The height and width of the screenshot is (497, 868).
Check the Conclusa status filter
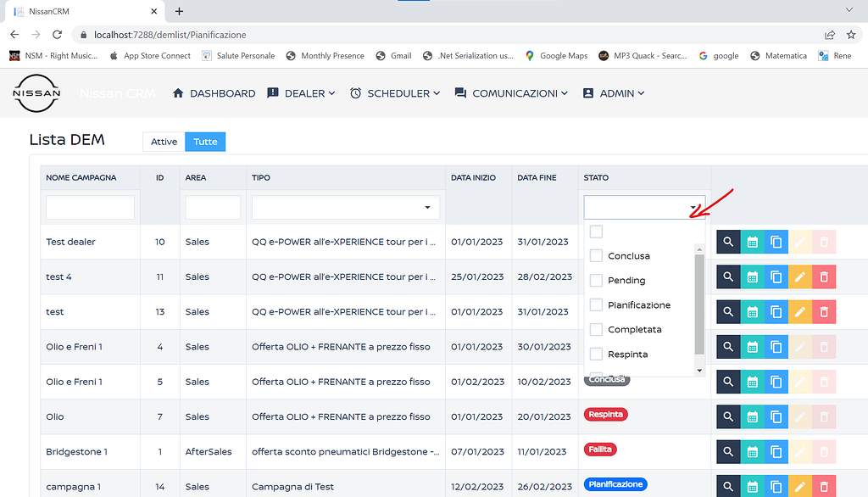coord(596,256)
